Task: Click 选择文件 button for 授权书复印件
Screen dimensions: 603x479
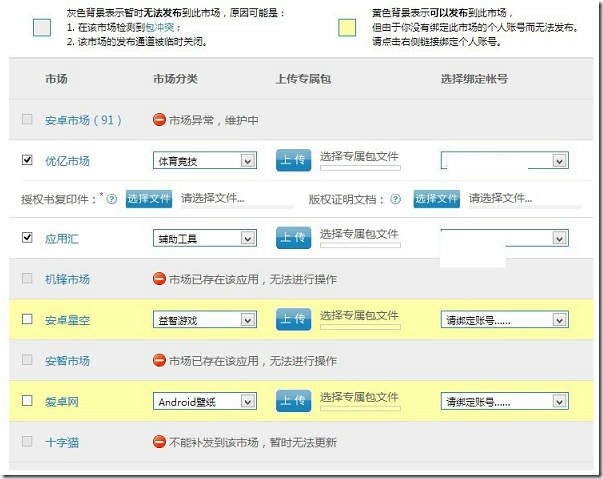Action: tap(149, 199)
